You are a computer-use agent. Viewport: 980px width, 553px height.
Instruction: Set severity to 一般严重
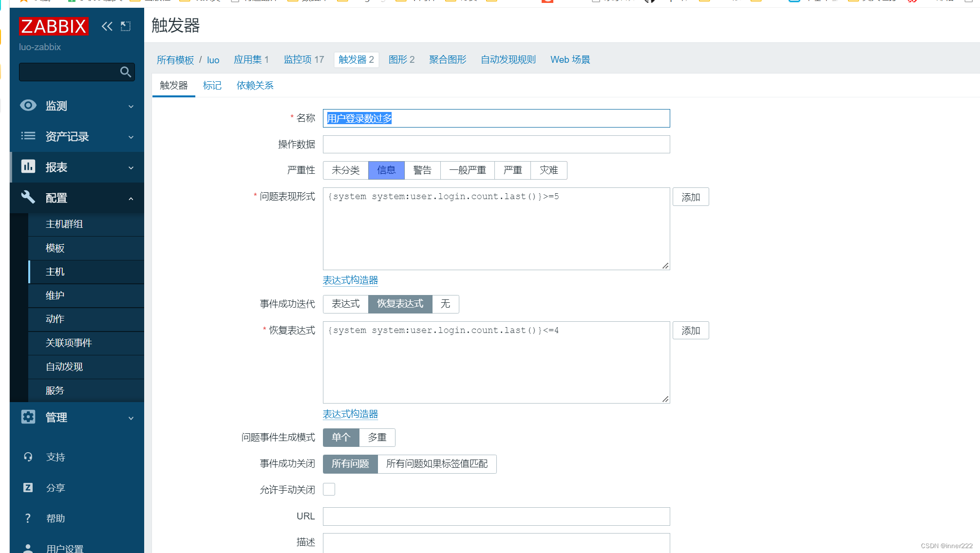pos(468,170)
